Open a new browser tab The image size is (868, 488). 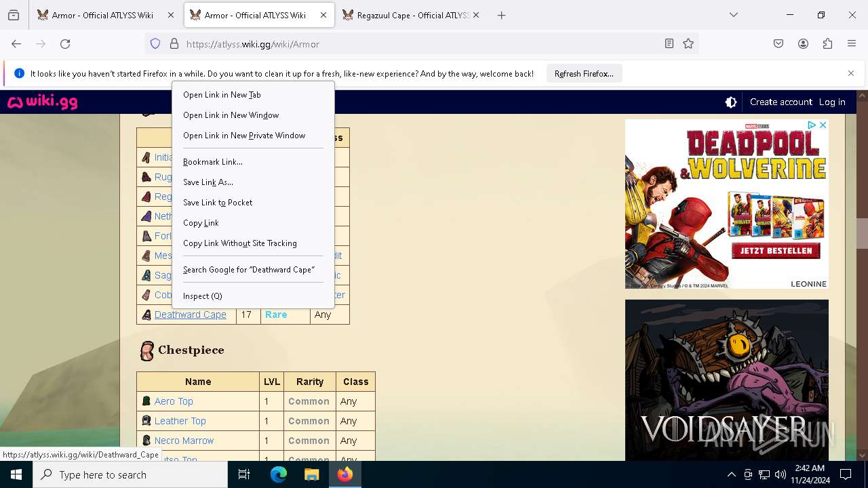[x=502, y=15]
